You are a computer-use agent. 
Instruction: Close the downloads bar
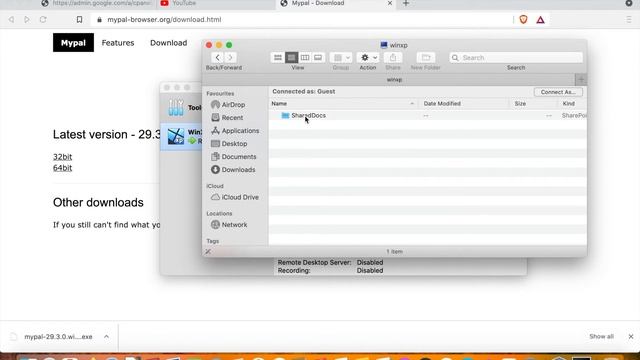pyautogui.click(x=631, y=337)
